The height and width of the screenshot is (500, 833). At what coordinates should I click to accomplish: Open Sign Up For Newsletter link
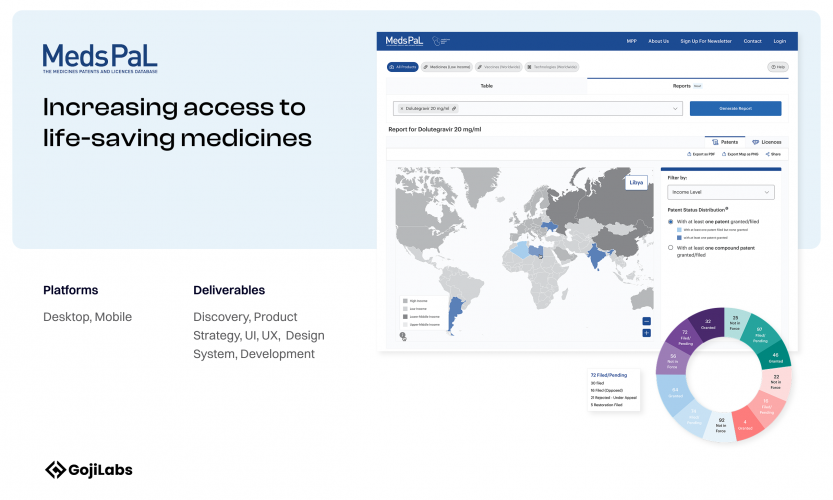coord(706,41)
